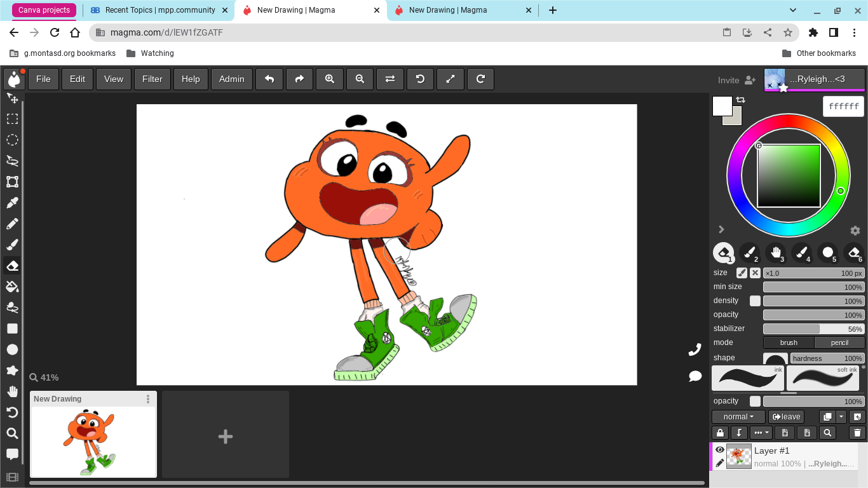Click the add new layer button
The image size is (868, 488).
(857, 417)
